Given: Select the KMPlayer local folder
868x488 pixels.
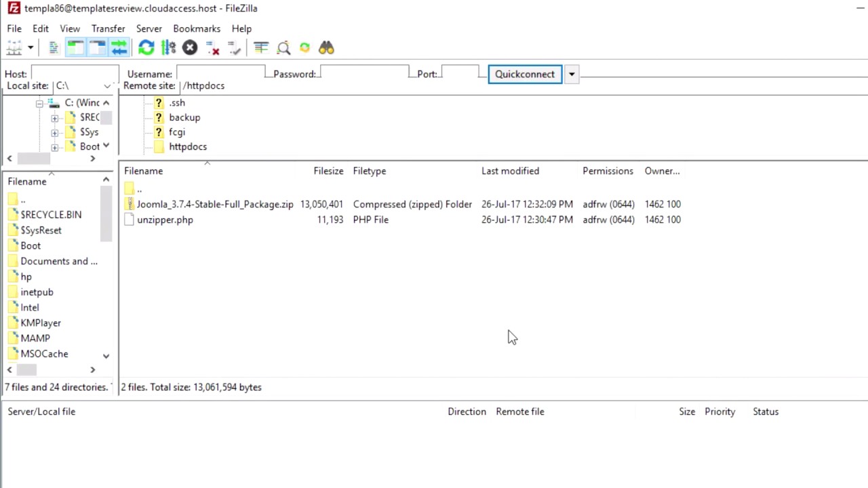Looking at the screenshot, I should click(41, 323).
